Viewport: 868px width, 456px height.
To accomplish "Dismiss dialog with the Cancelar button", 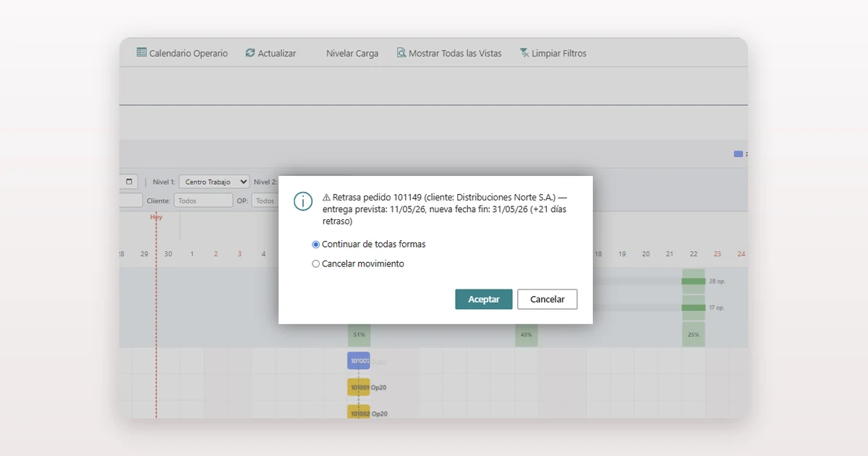I will point(548,299).
